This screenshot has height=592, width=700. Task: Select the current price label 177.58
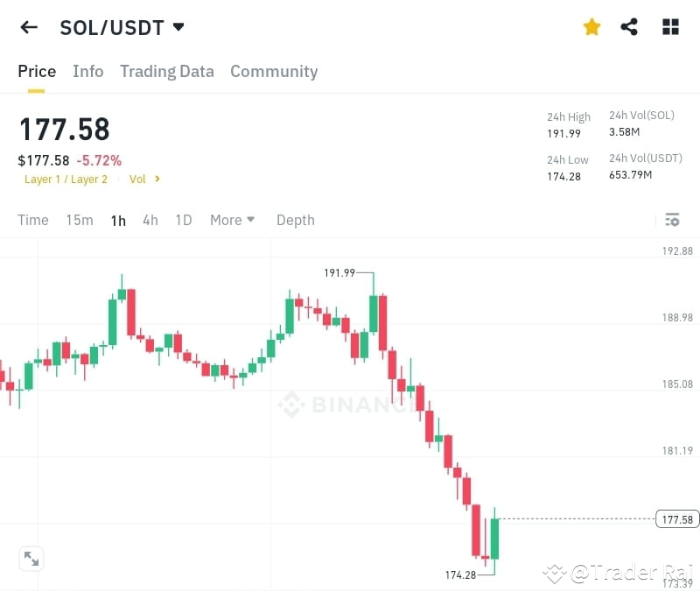click(675, 518)
